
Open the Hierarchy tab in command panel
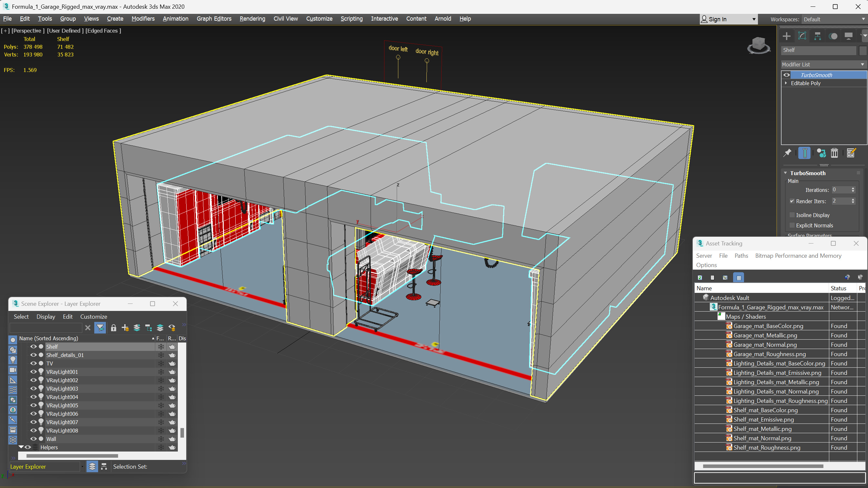(x=817, y=36)
